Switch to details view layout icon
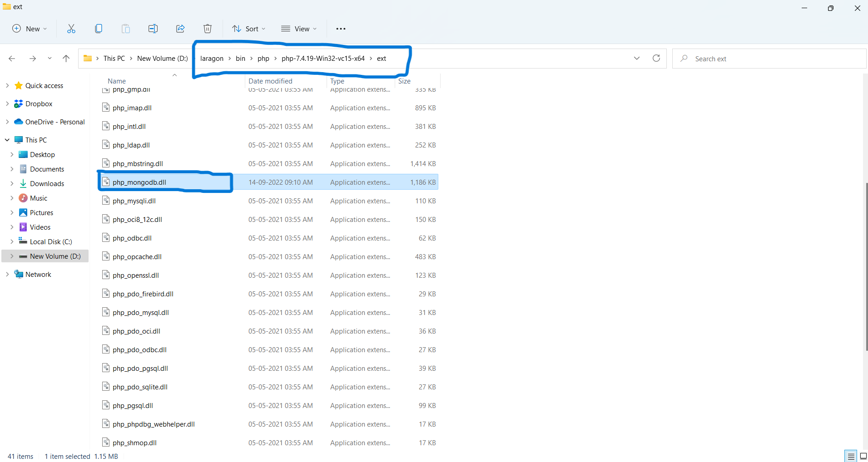The image size is (868, 462). point(851,456)
